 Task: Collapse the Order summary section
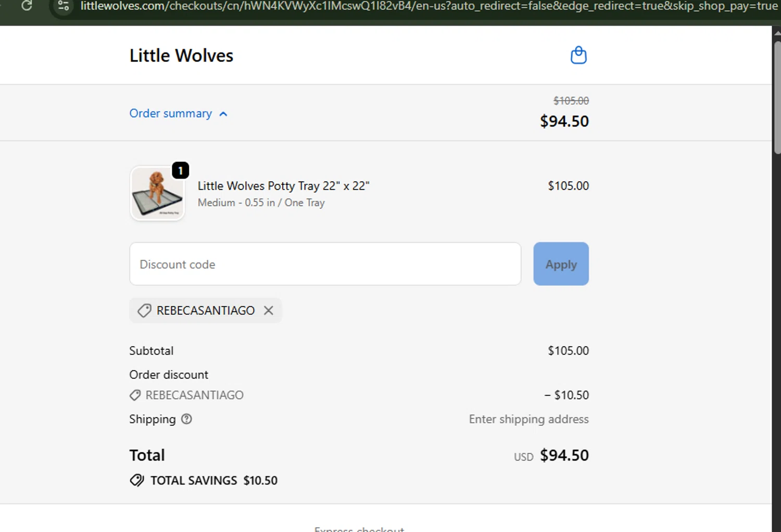[x=179, y=113]
